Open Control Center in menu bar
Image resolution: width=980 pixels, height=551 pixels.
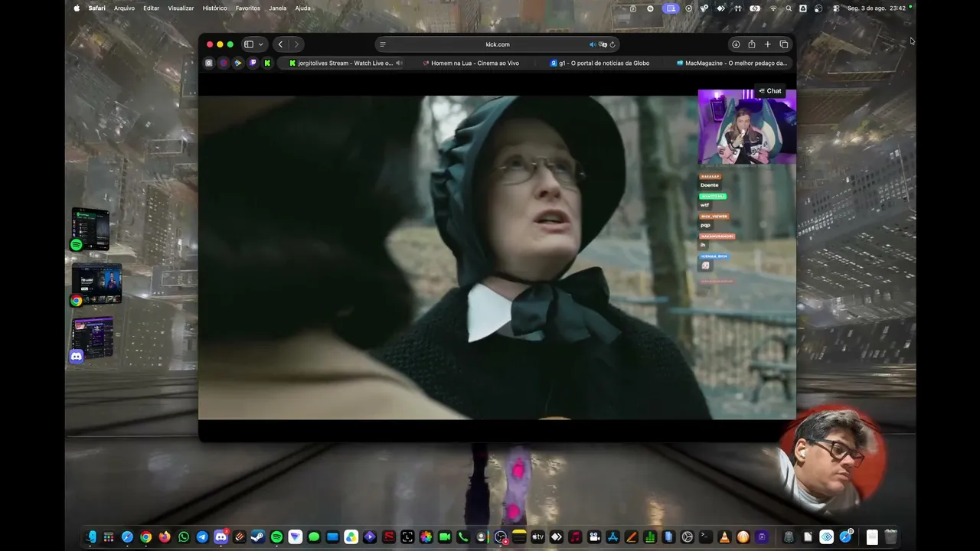[x=835, y=8]
